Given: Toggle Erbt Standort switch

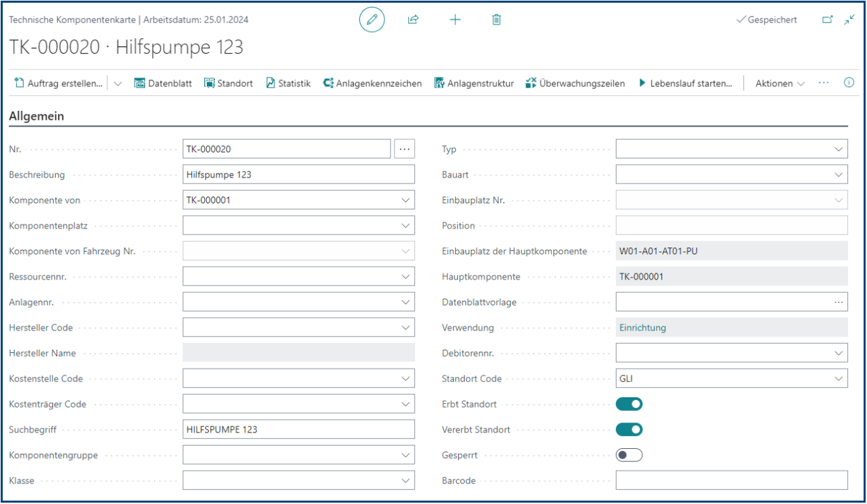Looking at the screenshot, I should (x=629, y=404).
